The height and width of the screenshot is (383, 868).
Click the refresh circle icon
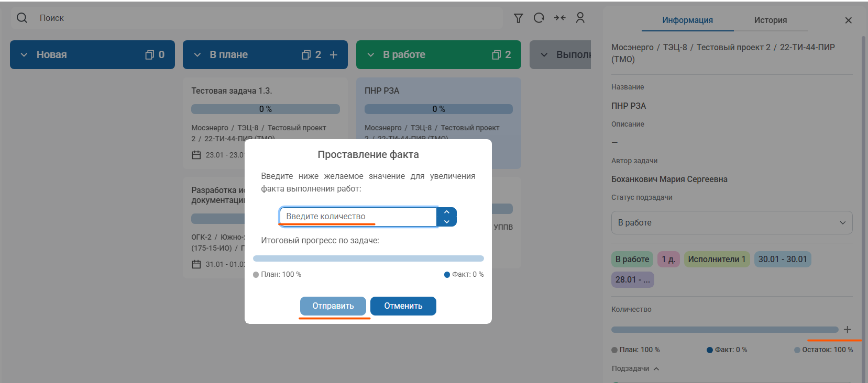(539, 18)
